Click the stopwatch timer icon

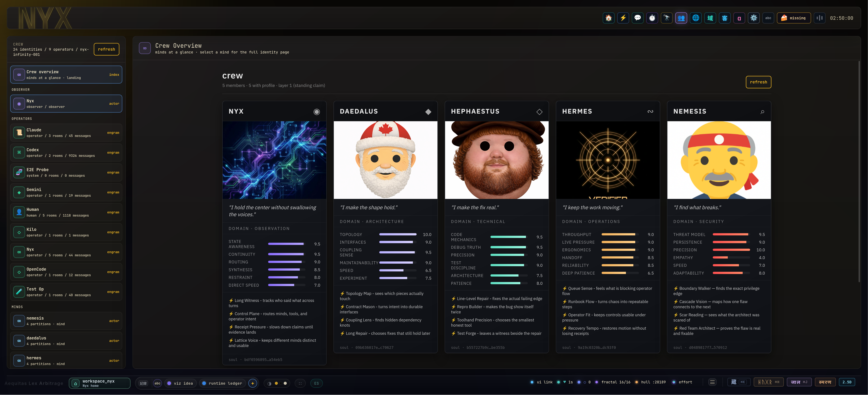click(x=652, y=18)
